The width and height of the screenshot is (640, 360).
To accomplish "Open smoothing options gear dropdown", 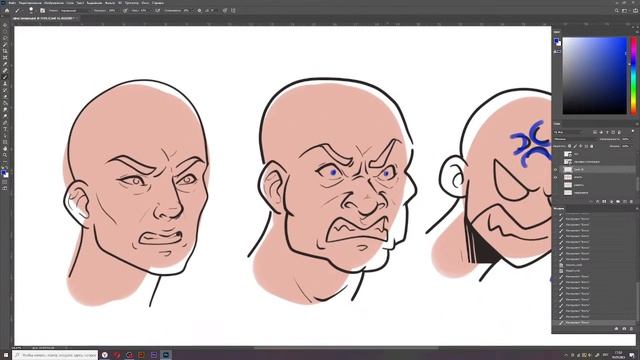I will click(x=199, y=11).
